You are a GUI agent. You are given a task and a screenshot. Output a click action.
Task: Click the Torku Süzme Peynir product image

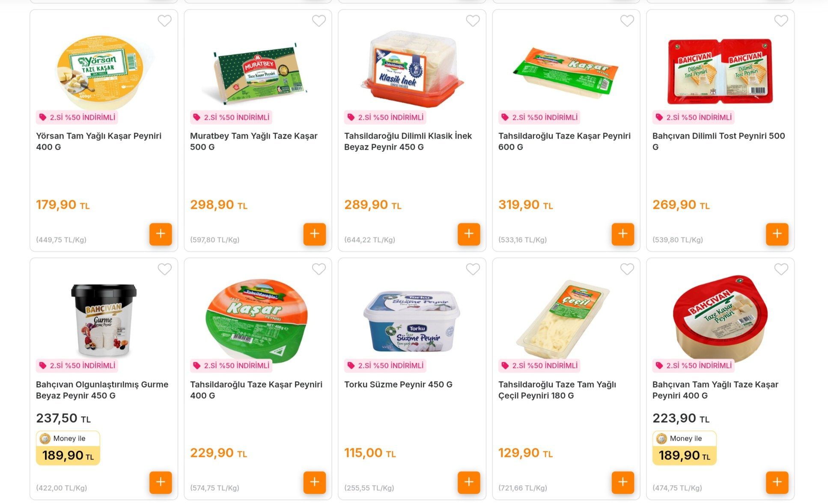tap(412, 320)
